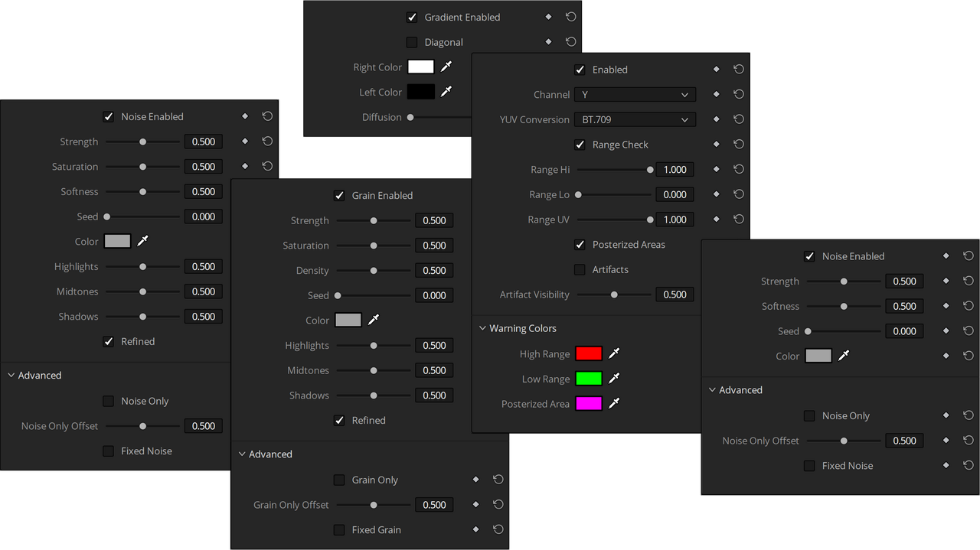Check the Artifacts checkbox
This screenshot has width=980, height=550.
580,269
